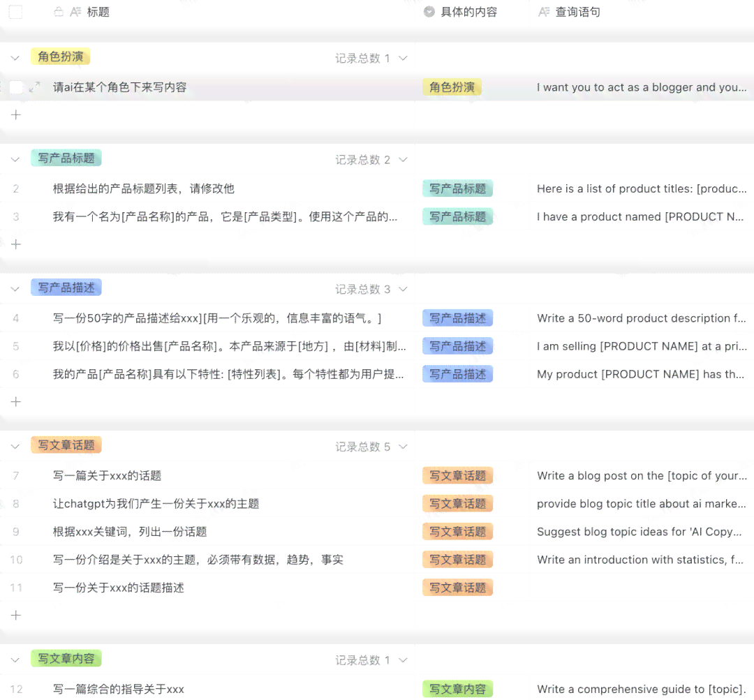Open 记录总数 3 statistics dropdown
Image resolution: width=754 pixels, height=700 pixels.
pyautogui.click(x=371, y=289)
